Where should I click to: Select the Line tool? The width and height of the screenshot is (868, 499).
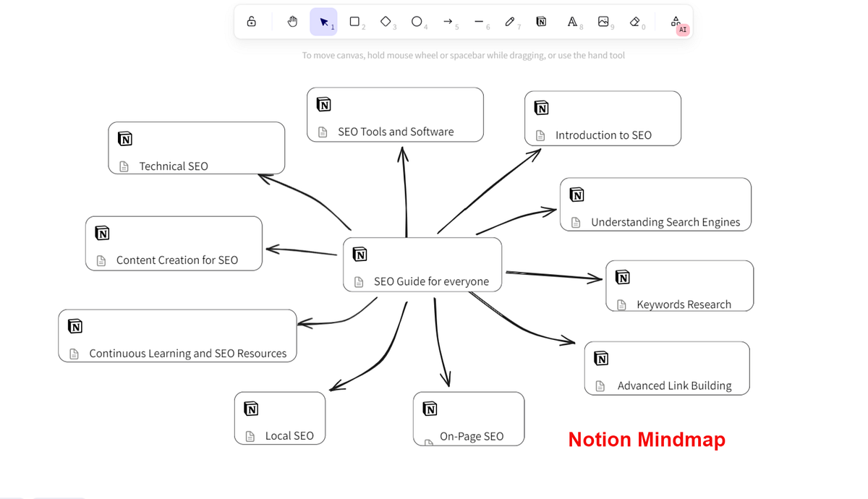480,22
